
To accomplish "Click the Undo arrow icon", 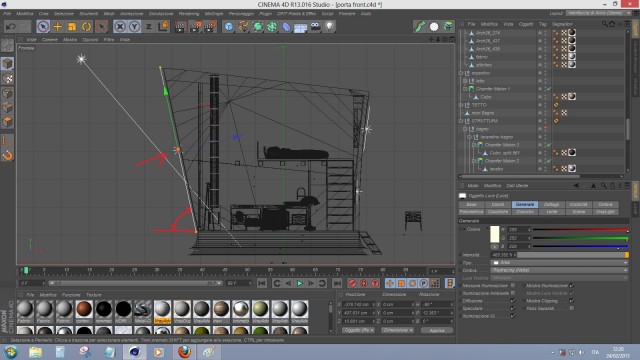I will pyautogui.click(x=11, y=27).
